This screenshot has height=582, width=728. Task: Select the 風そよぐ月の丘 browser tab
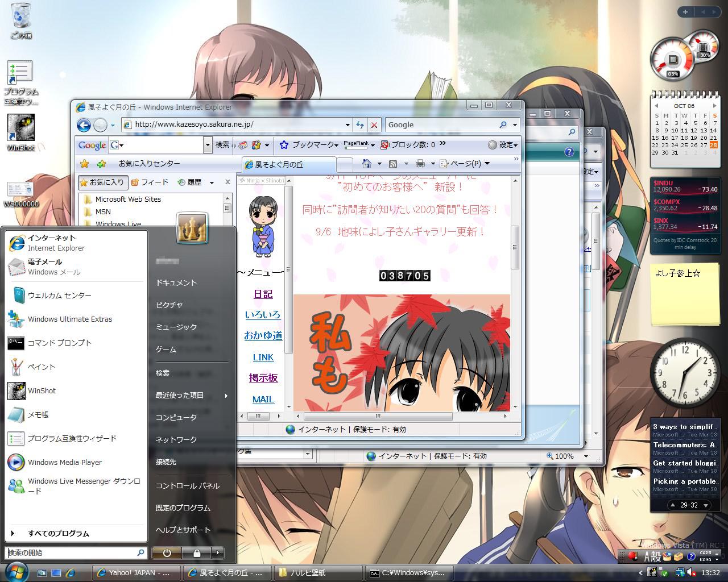coord(289,165)
